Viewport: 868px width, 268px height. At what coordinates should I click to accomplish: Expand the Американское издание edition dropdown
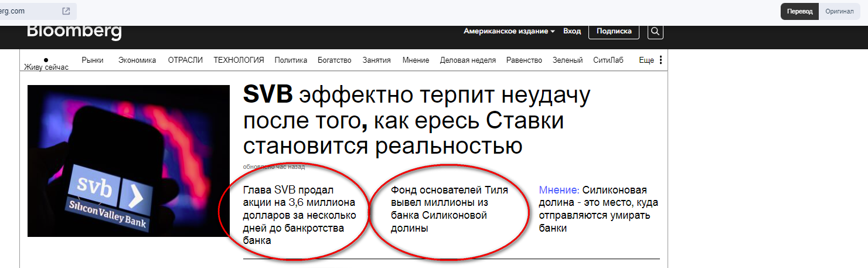coord(509,31)
